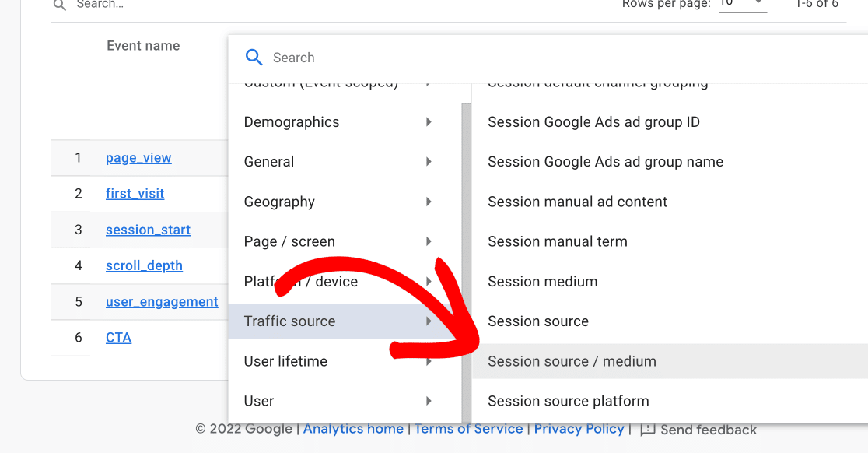Click the search magnifier icon in dropdown
Screen dimensions: 868x453
pos(254,58)
